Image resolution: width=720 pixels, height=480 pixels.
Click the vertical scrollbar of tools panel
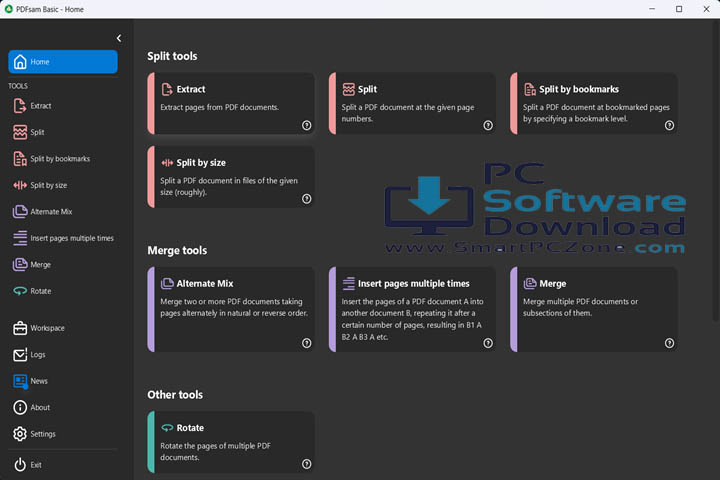click(716, 170)
